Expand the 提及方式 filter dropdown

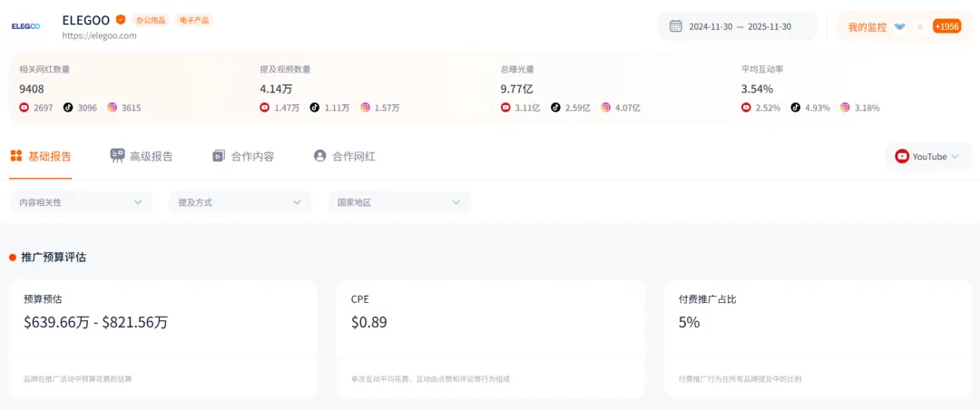240,202
